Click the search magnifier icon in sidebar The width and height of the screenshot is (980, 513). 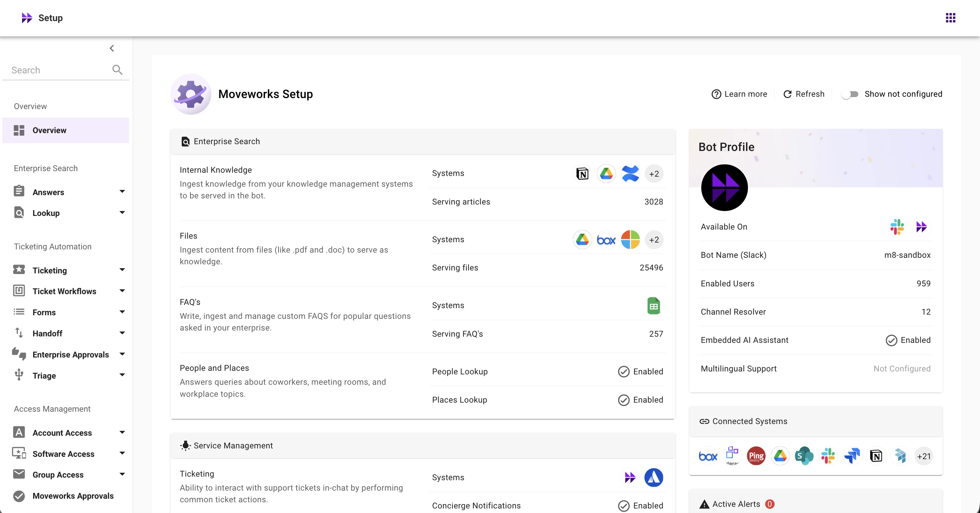[117, 70]
